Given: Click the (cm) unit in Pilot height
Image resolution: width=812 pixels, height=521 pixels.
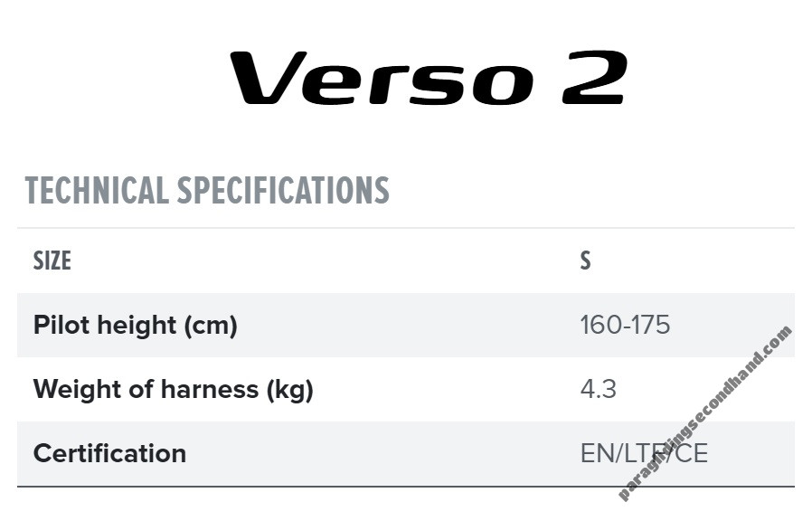Looking at the screenshot, I should click(210, 325).
